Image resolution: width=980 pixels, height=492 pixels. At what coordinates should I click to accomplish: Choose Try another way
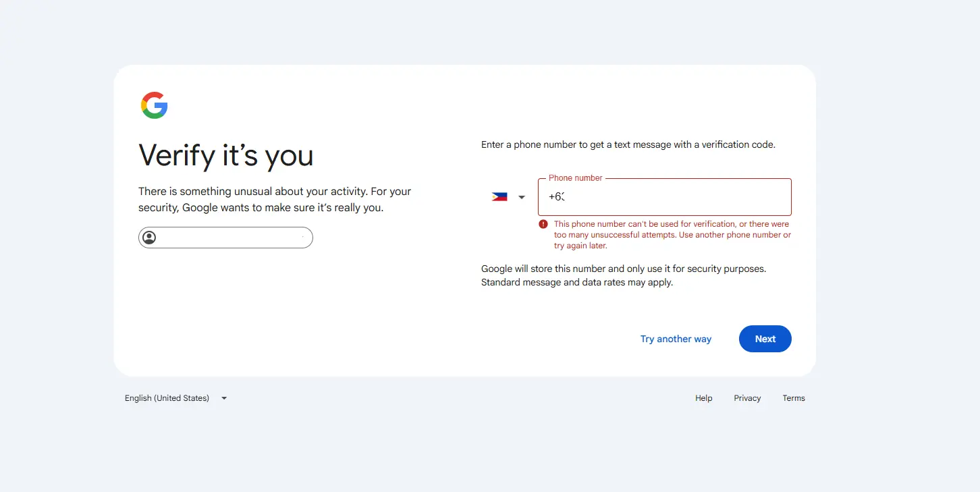(x=676, y=339)
